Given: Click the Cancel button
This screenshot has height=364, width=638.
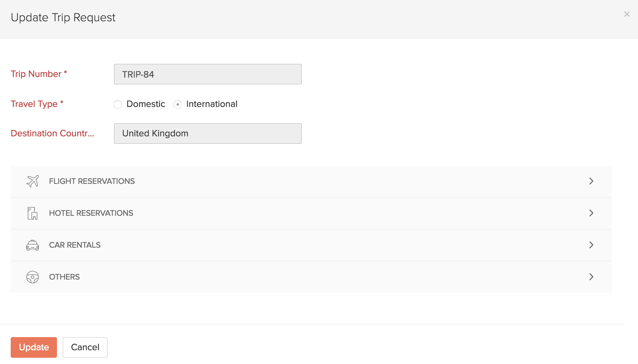Looking at the screenshot, I should coord(85,347).
